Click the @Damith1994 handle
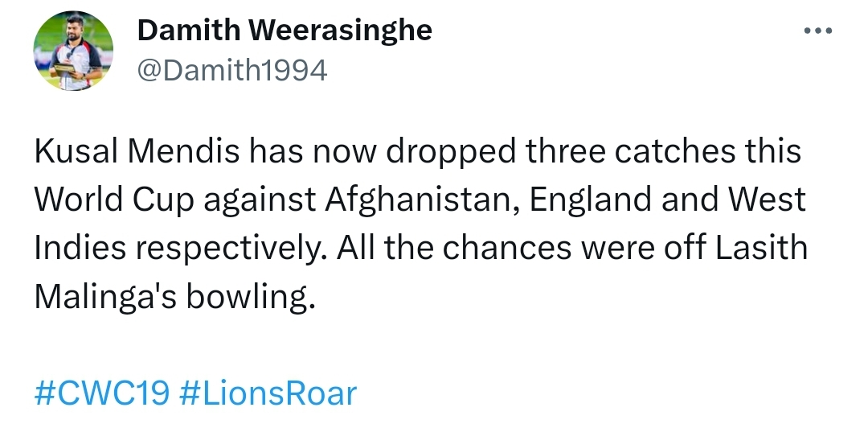This screenshot has height=428, width=868. point(232,71)
